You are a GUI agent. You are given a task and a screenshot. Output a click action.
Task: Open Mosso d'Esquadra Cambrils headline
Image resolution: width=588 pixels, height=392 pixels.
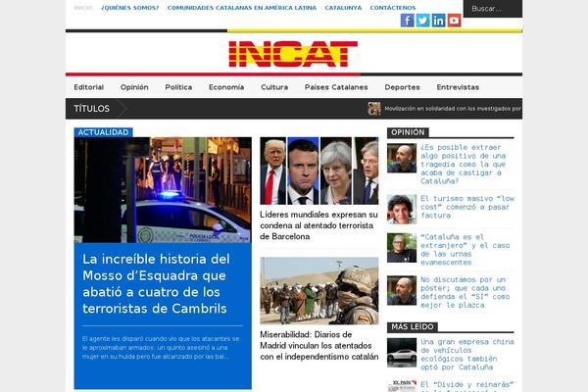pos(156,283)
